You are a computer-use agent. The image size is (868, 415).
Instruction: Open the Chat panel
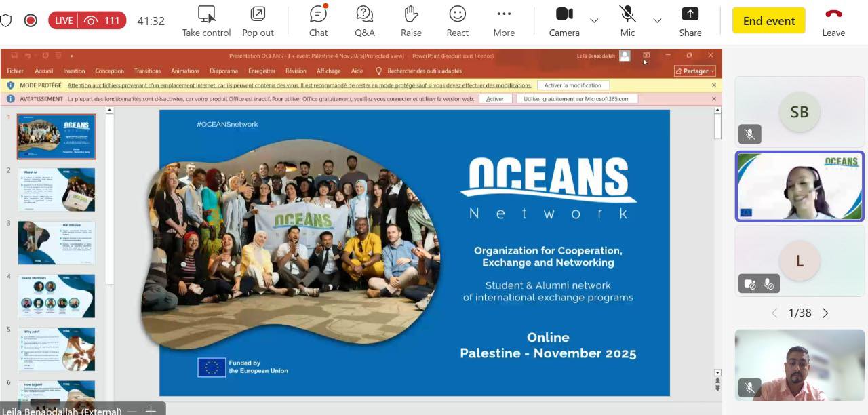318,21
